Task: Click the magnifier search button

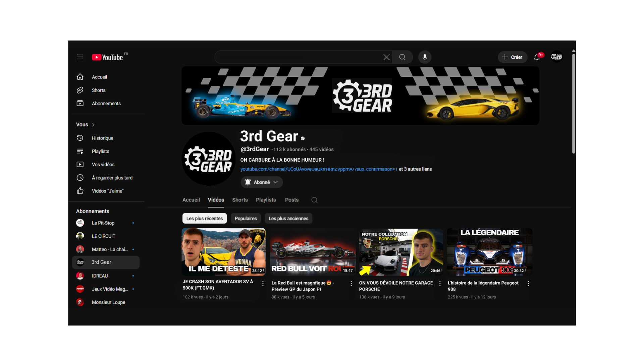Action: [402, 57]
